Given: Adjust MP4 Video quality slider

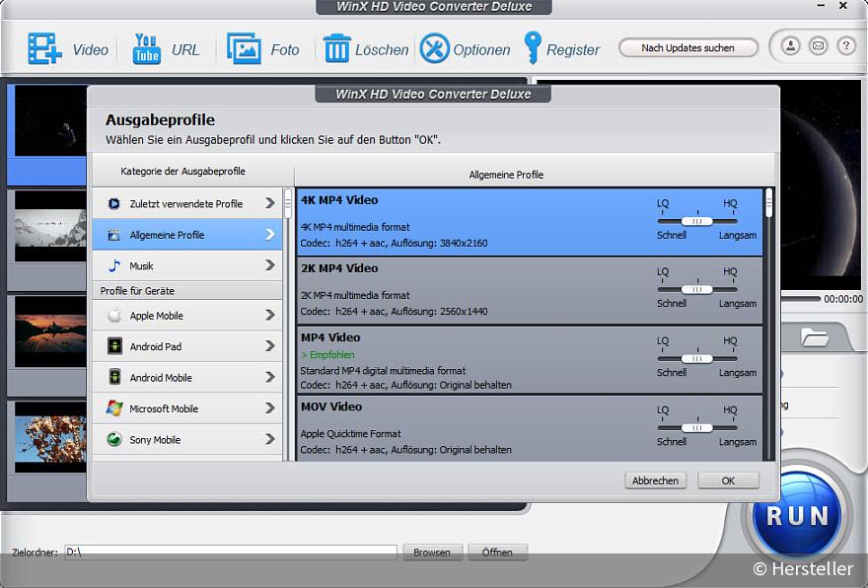Looking at the screenshot, I should [x=697, y=359].
